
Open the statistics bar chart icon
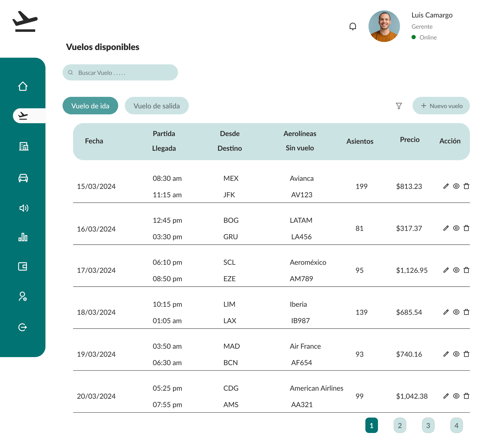click(x=23, y=237)
